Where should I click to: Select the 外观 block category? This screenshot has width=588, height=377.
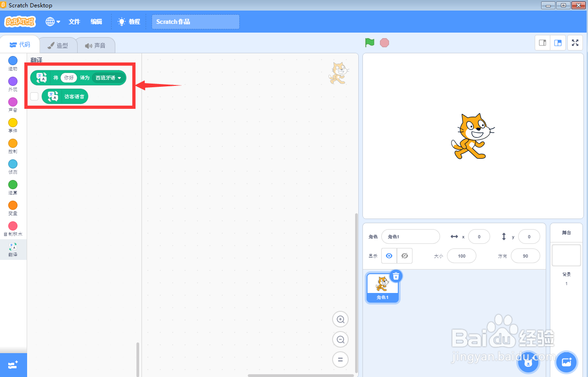[x=13, y=84]
